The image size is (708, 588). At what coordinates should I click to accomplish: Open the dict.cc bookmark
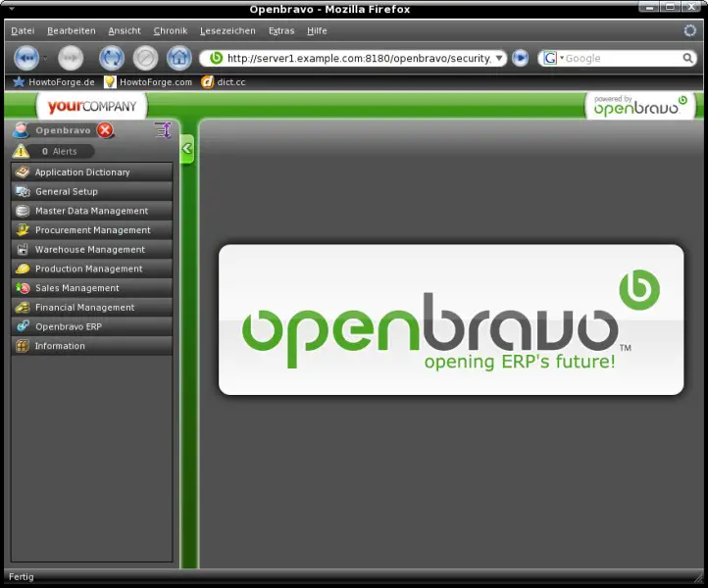click(224, 82)
